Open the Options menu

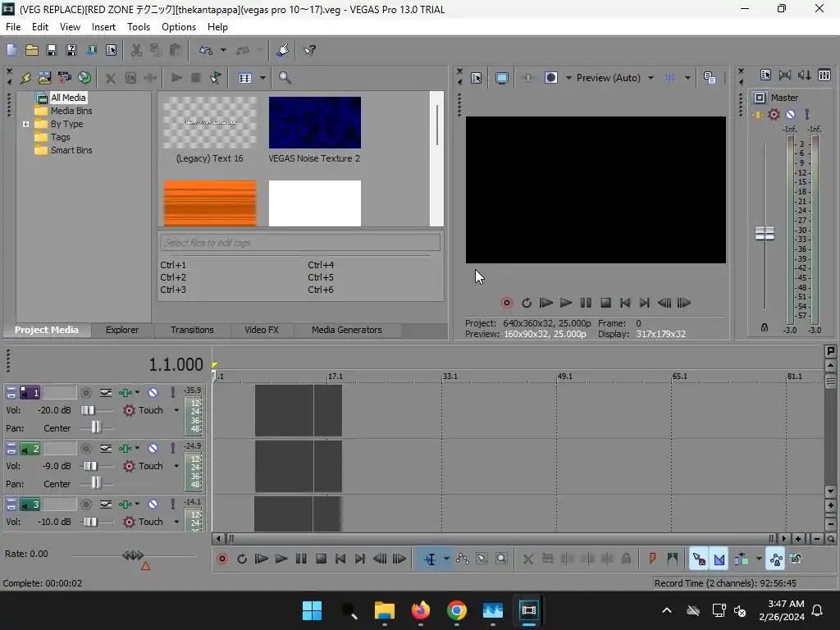178,27
